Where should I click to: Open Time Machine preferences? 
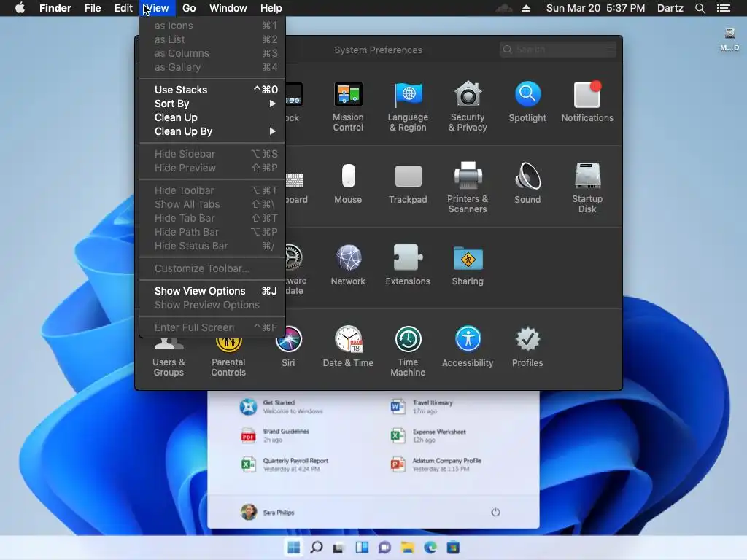click(408, 351)
